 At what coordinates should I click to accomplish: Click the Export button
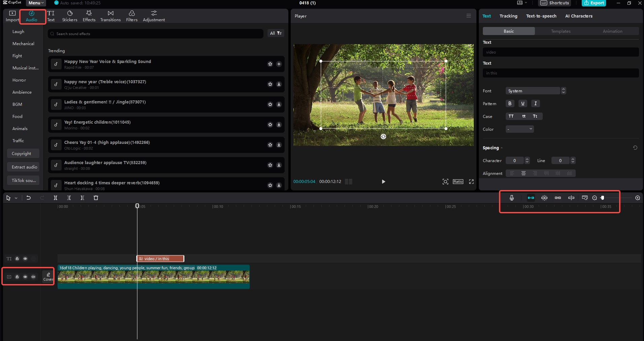594,3
